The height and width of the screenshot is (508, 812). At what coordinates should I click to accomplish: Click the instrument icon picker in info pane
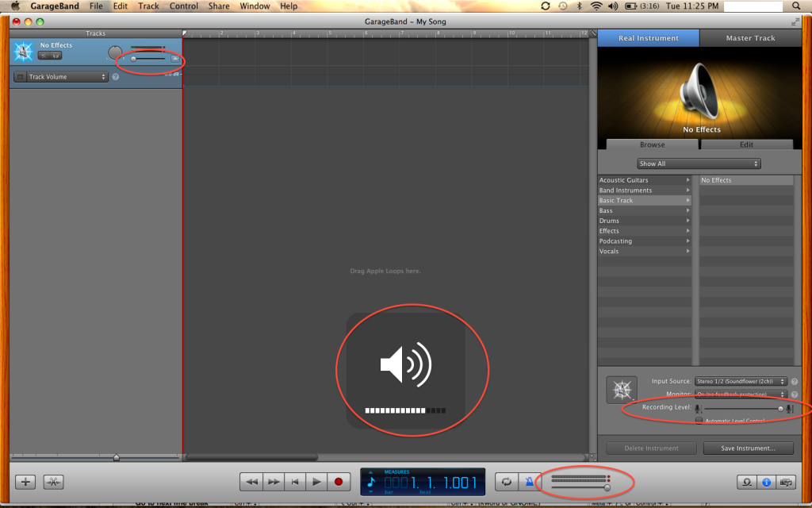click(622, 390)
